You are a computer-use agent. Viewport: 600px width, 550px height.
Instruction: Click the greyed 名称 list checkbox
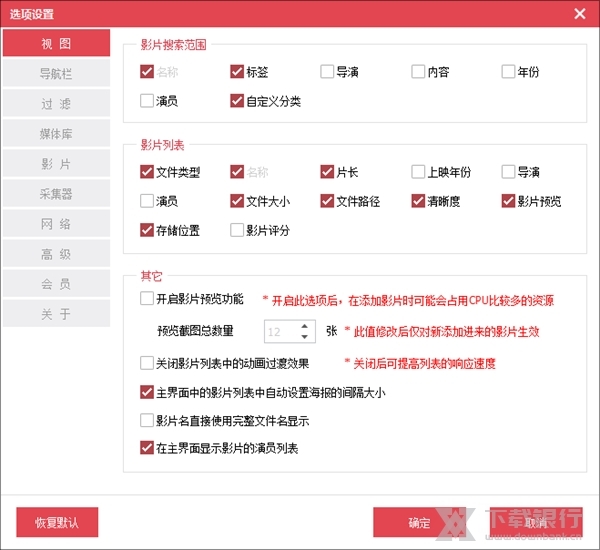[237, 172]
